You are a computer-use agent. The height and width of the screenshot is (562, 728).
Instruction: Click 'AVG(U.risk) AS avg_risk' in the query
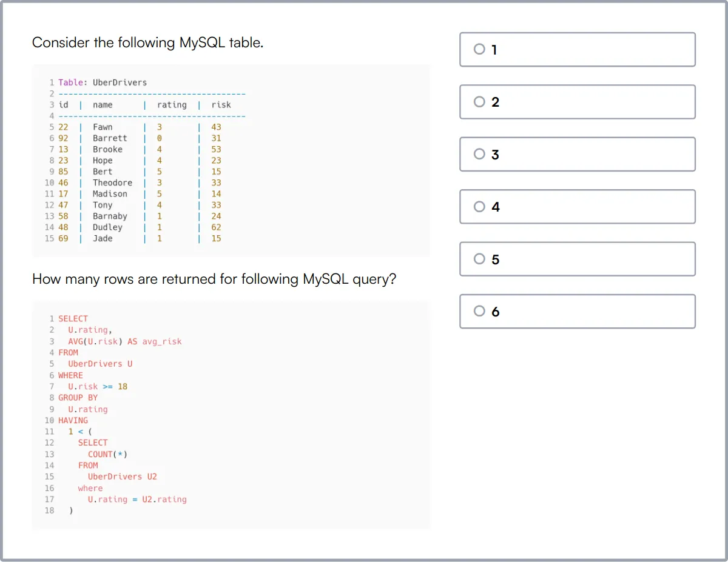125,341
